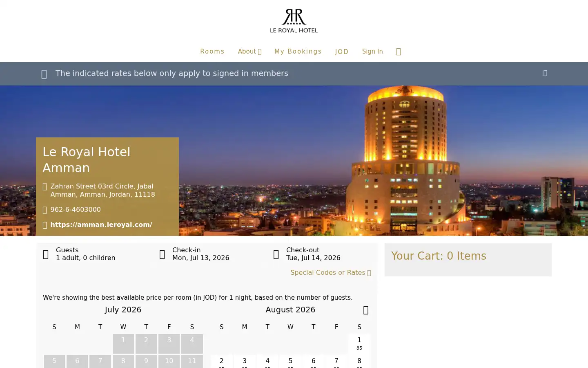Image resolution: width=588 pixels, height=368 pixels.
Task: Select August 6 in the calendar
Action: coord(313,361)
